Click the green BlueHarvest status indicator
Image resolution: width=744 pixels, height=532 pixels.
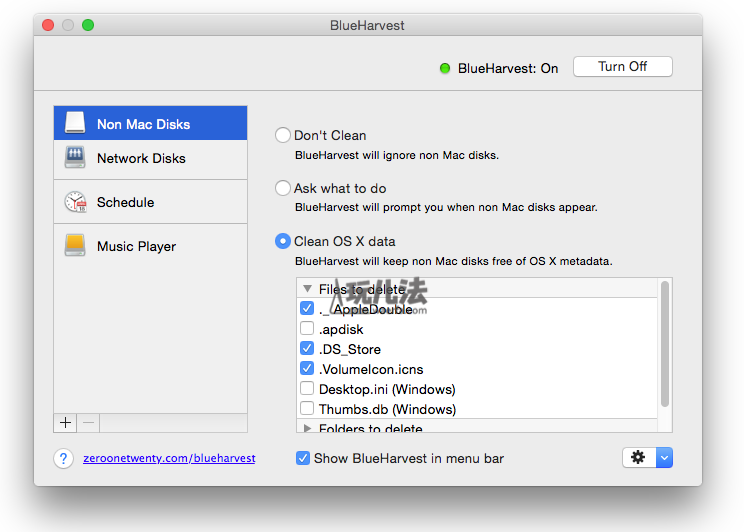pos(445,68)
